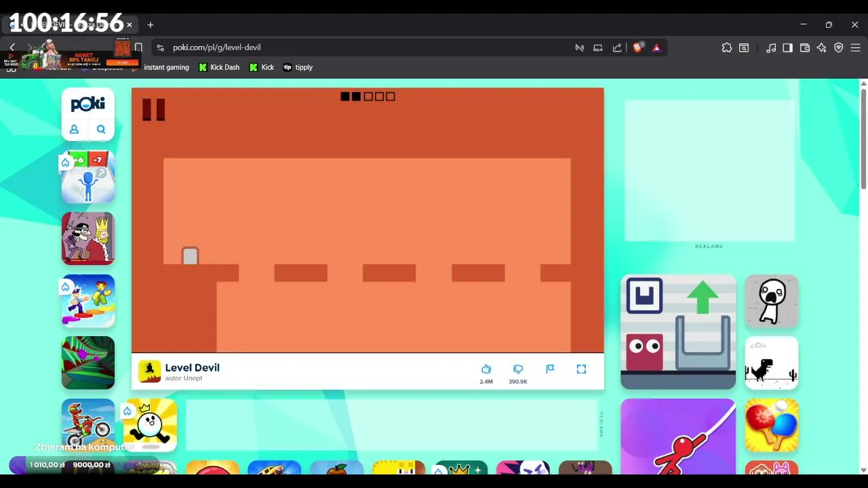Open thief and king game thumbnail
The height and width of the screenshot is (488, 868).
(88, 239)
